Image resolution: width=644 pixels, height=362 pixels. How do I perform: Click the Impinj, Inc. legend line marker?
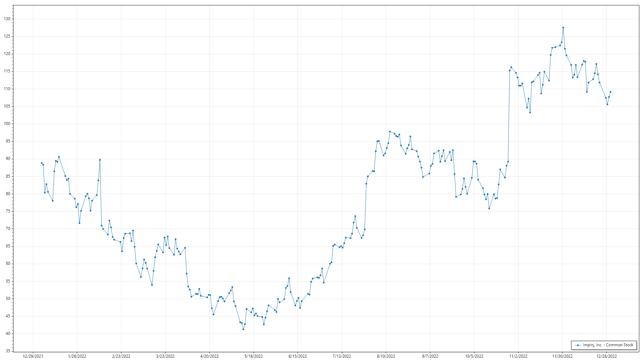tap(578, 345)
